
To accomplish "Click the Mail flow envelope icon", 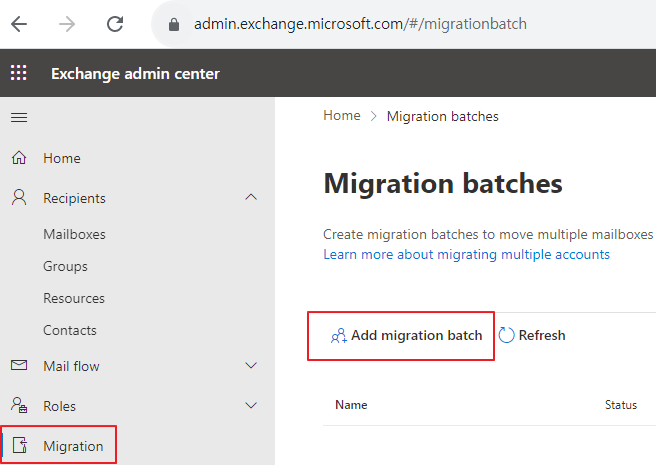I will [x=19, y=365].
